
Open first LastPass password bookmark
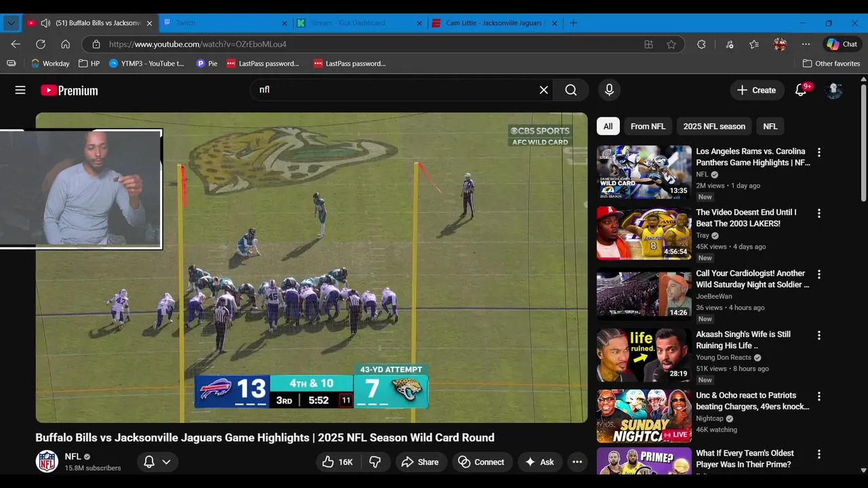tap(263, 64)
